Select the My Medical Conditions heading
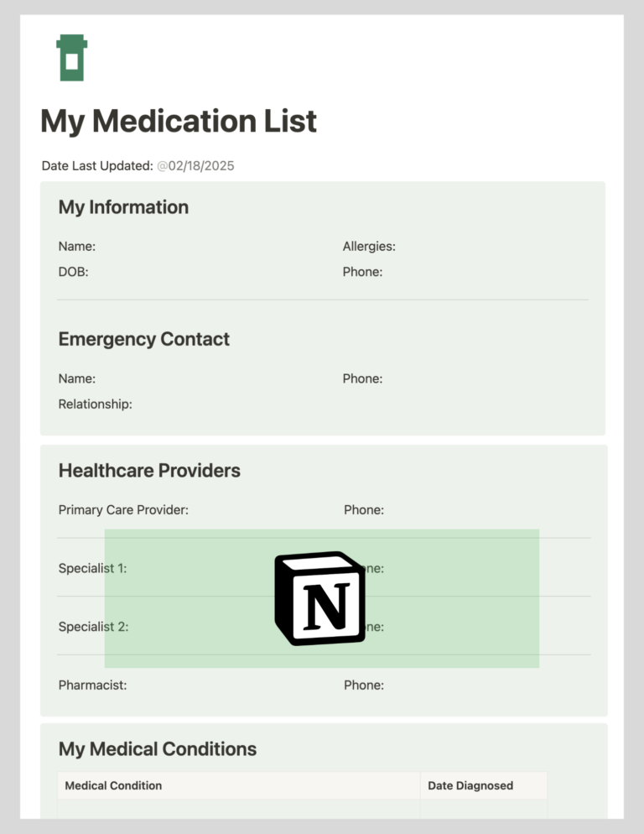Viewport: 644px width, 834px height. [158, 749]
